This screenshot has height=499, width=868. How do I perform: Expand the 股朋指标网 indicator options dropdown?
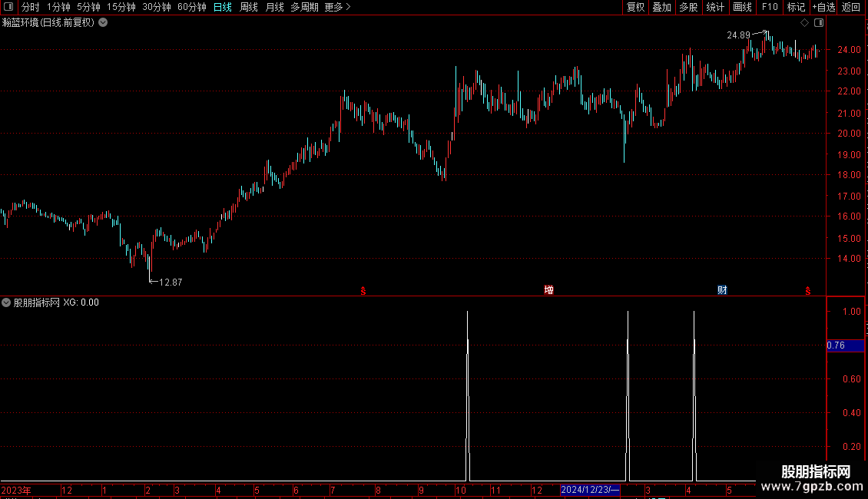tap(6, 302)
